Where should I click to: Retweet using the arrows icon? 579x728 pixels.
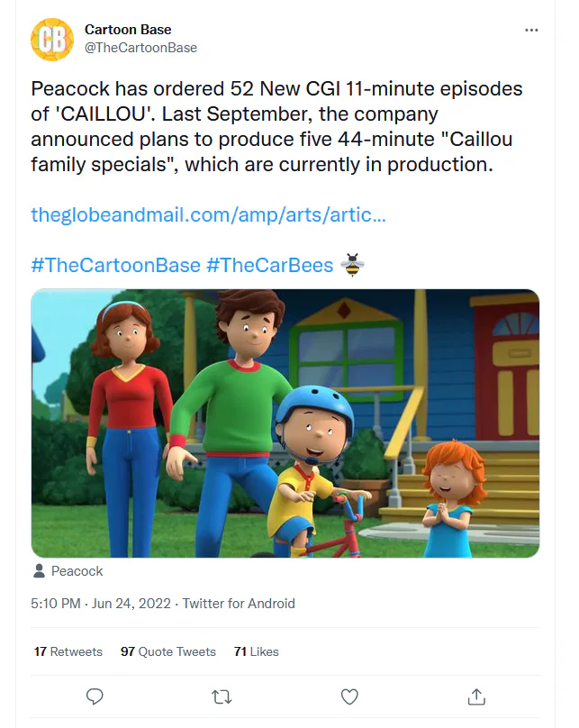point(222,696)
